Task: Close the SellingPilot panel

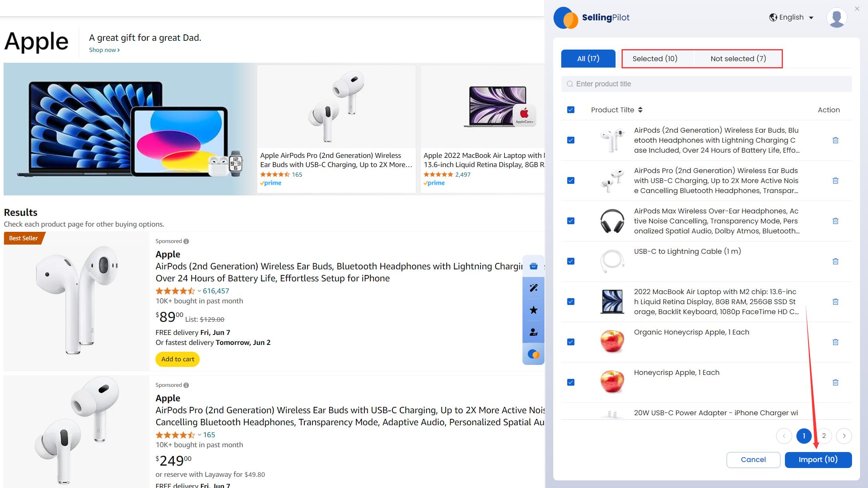Action: click(857, 9)
